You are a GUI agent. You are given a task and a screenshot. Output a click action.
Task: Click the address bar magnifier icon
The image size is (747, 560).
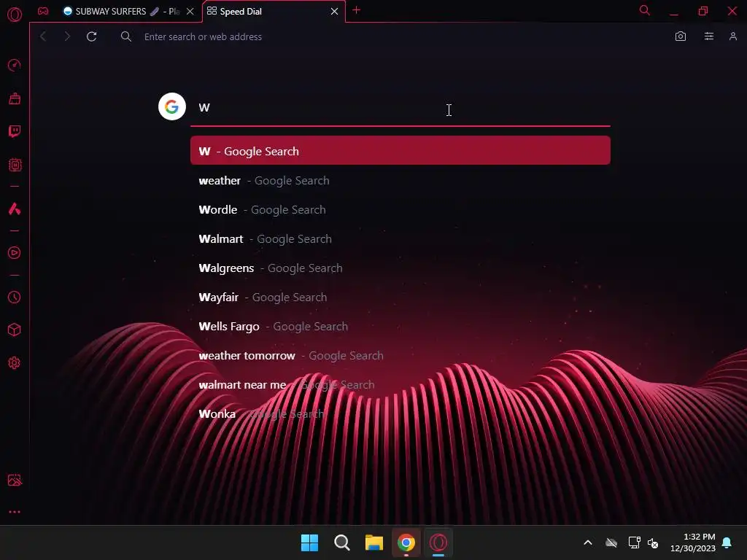pyautogui.click(x=125, y=36)
